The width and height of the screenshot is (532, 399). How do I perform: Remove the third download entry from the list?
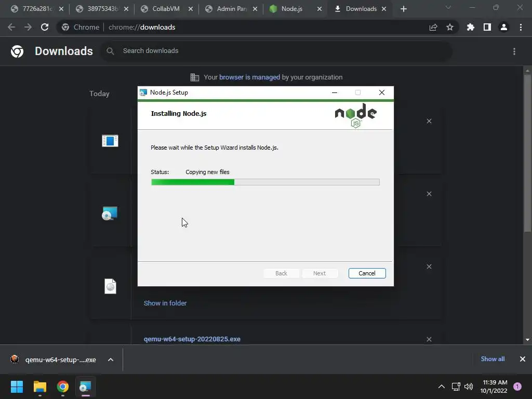429,267
